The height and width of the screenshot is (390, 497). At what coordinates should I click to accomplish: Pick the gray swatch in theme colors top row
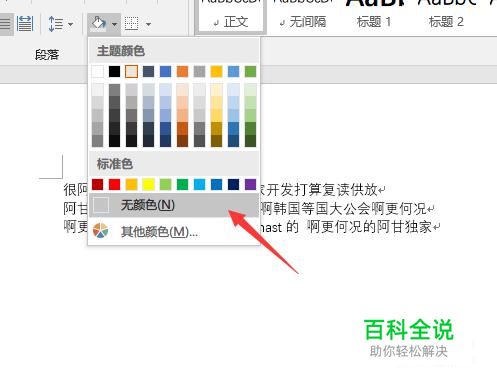[199, 71]
